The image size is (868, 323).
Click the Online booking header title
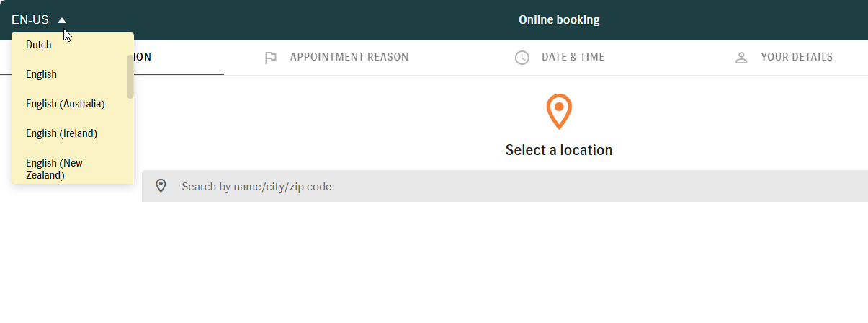[x=559, y=20]
